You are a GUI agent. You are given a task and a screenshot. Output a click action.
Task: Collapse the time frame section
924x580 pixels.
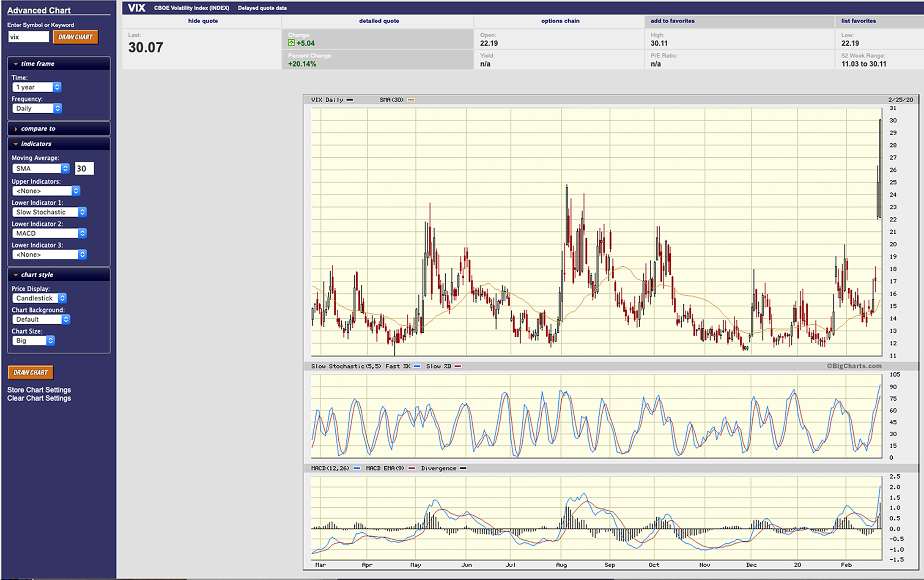pyautogui.click(x=59, y=63)
